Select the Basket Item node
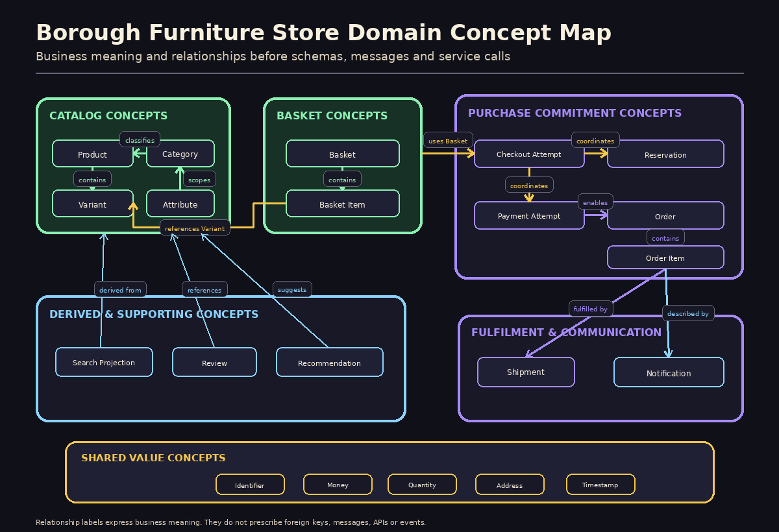 pyautogui.click(x=343, y=204)
